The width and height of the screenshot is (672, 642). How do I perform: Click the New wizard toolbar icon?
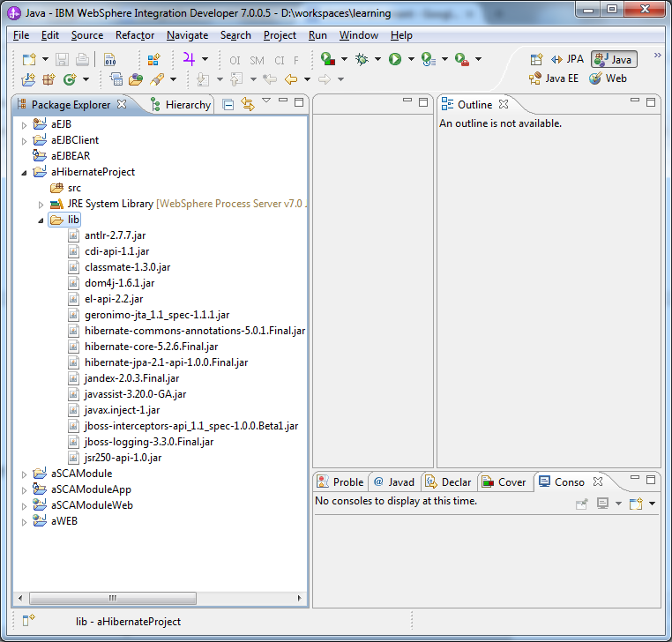[x=29, y=59]
